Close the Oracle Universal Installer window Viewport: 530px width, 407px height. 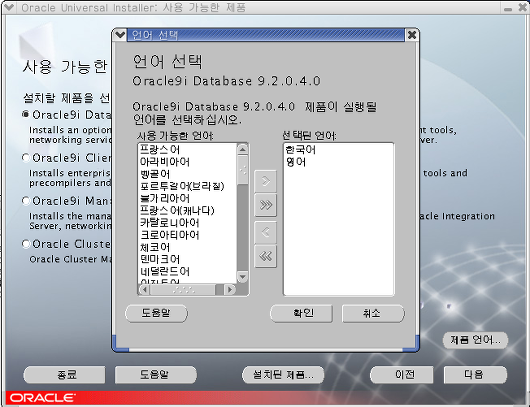[522, 7]
